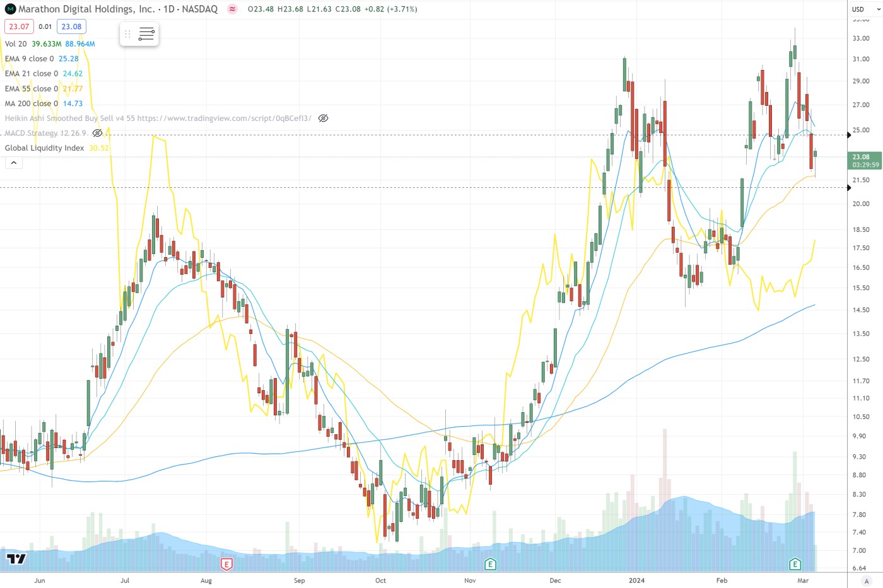The width and height of the screenshot is (883, 588).
Task: Click the red earnings marker near August
Action: [226, 564]
